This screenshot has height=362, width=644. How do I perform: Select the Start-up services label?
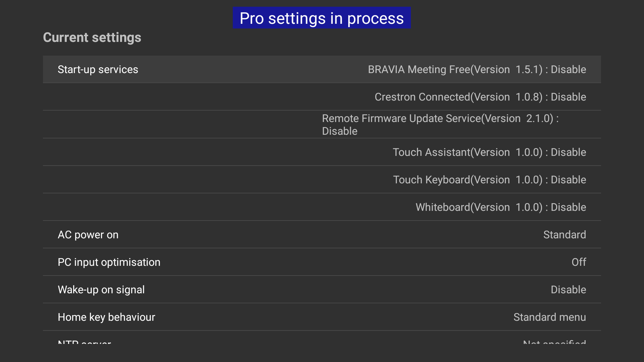98,69
